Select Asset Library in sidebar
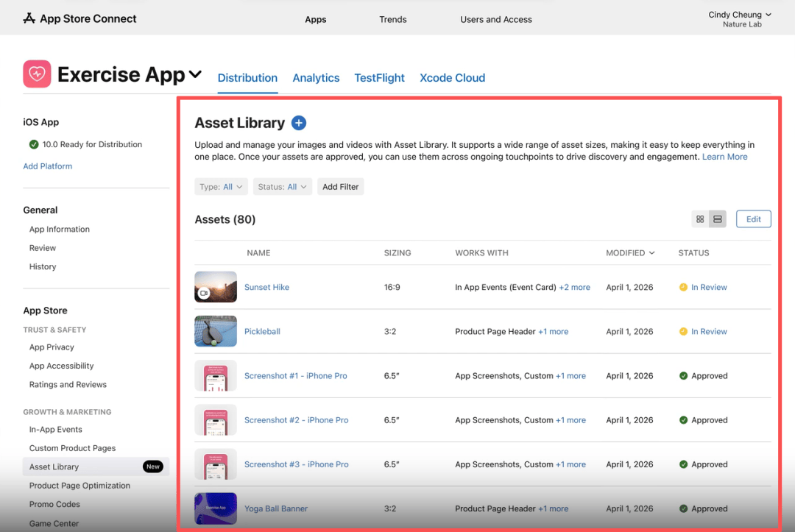795x532 pixels. [x=96, y=467]
